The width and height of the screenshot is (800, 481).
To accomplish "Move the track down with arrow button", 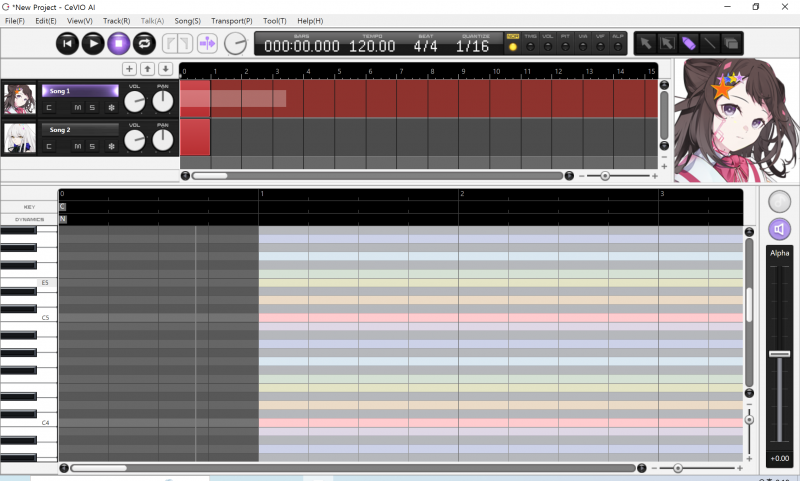I will (x=165, y=69).
